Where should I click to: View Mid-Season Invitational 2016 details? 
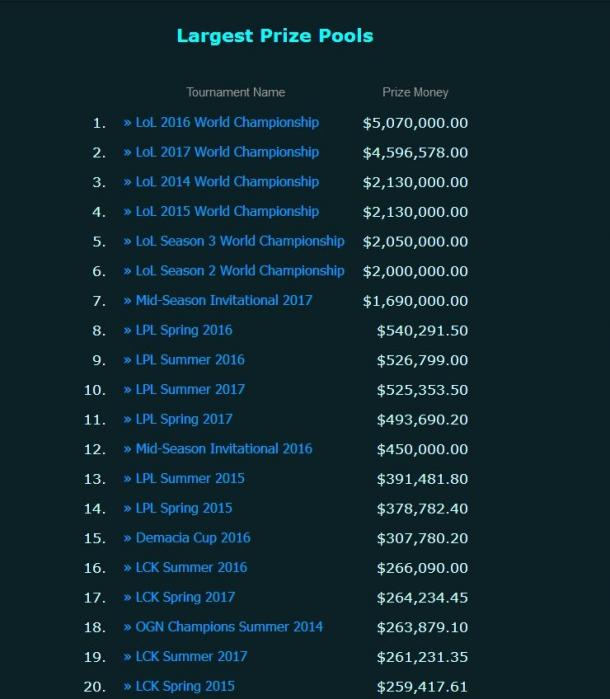[x=224, y=449]
